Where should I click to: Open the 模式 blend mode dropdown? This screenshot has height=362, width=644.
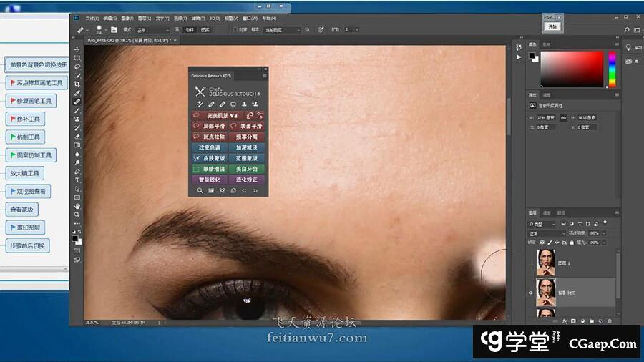tap(153, 30)
